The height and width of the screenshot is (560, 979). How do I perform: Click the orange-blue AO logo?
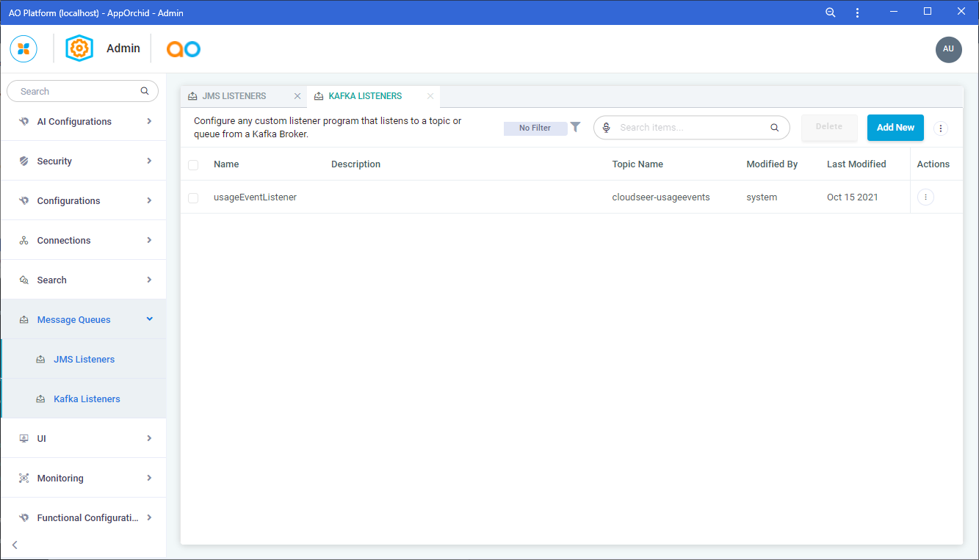click(x=183, y=48)
